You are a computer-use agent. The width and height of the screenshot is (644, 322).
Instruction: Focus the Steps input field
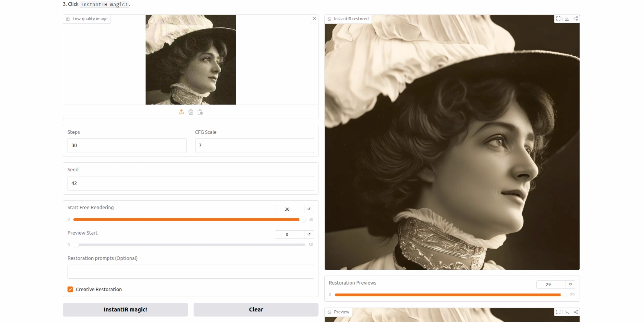[x=127, y=146]
